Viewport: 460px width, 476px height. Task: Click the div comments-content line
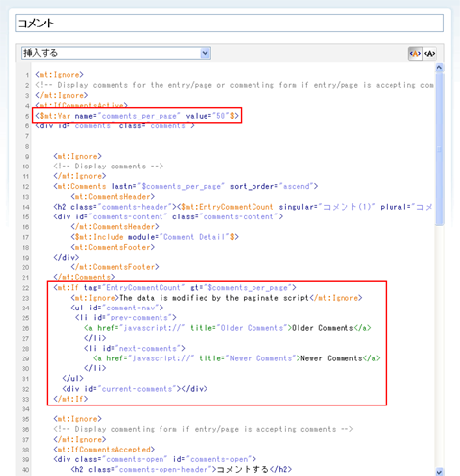coord(168,216)
